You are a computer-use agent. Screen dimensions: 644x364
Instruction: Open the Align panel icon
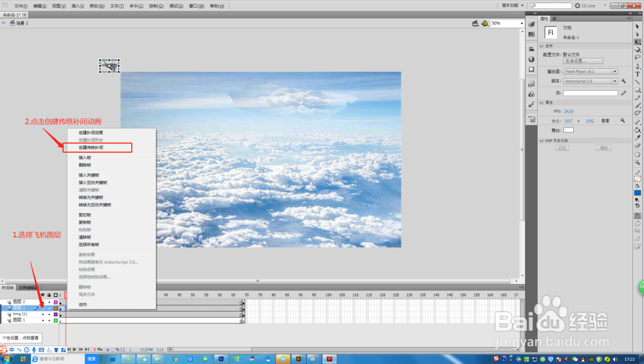point(531,49)
